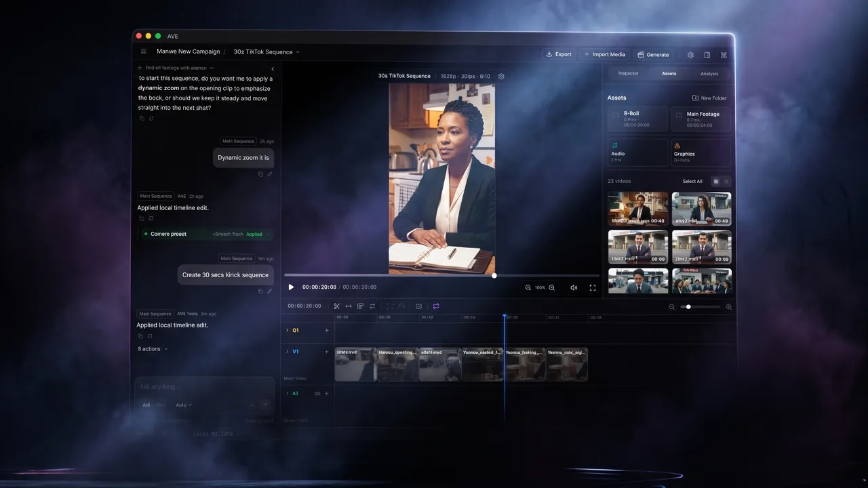This screenshot has height=488, width=868.
Task: Expand the A1 track
Action: pos(288,393)
